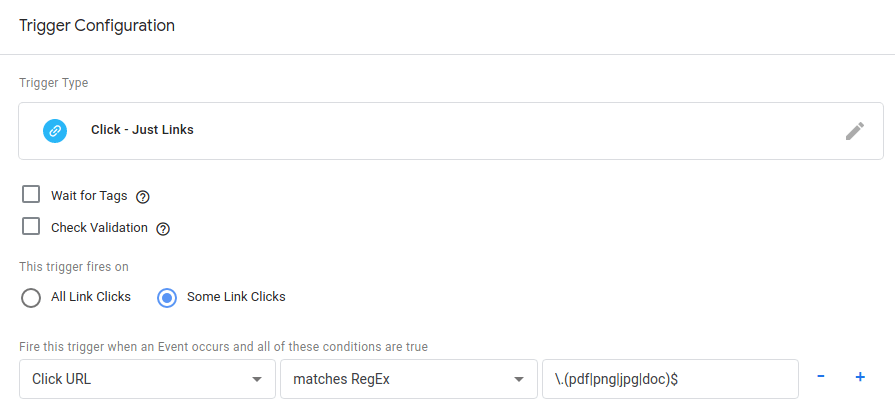Screen dimensions: 895x419
Task: Click the Wait for Tags label text
Action: coord(89,196)
